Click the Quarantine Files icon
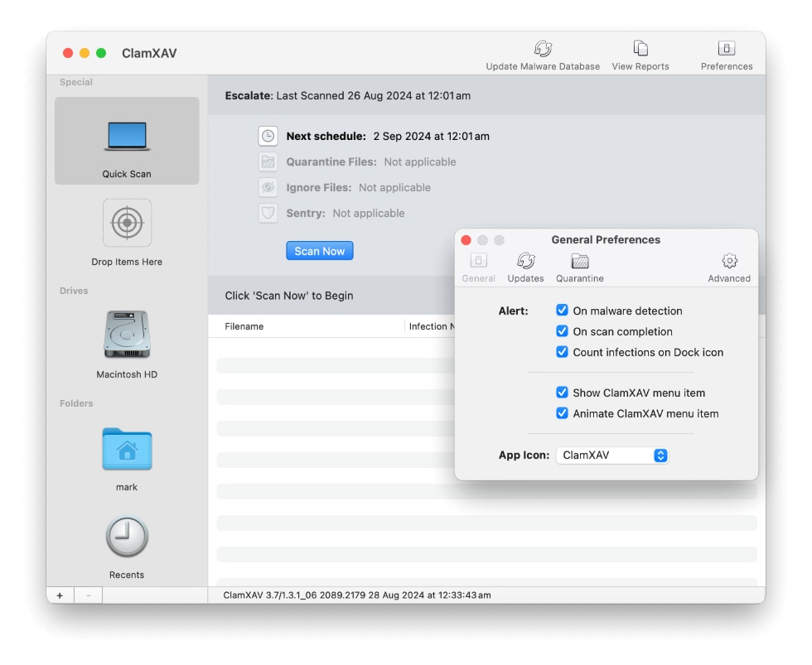Screen dimensions: 812x665 click(268, 161)
